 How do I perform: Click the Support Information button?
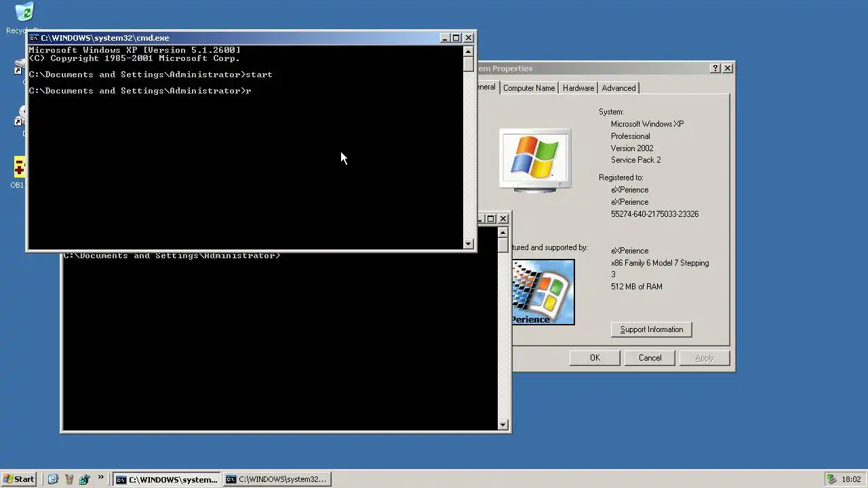coord(652,329)
